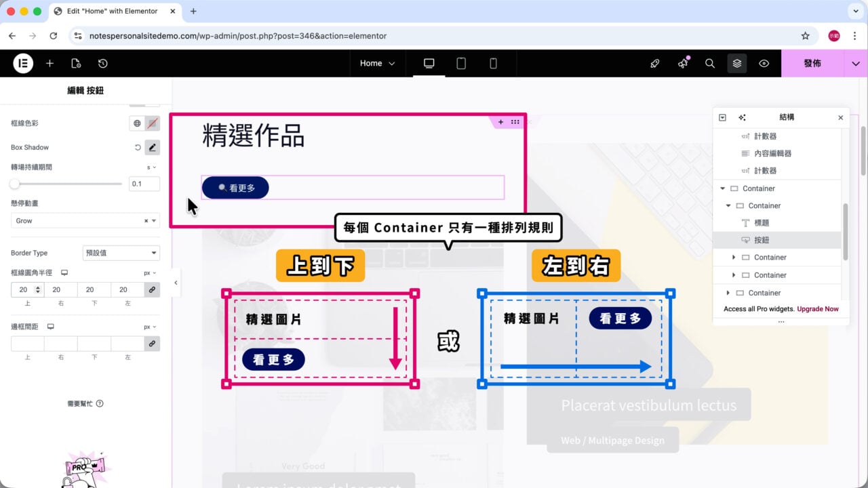Click the three-dot handle below structure panel
The height and width of the screenshot is (488, 868).
[x=781, y=322]
